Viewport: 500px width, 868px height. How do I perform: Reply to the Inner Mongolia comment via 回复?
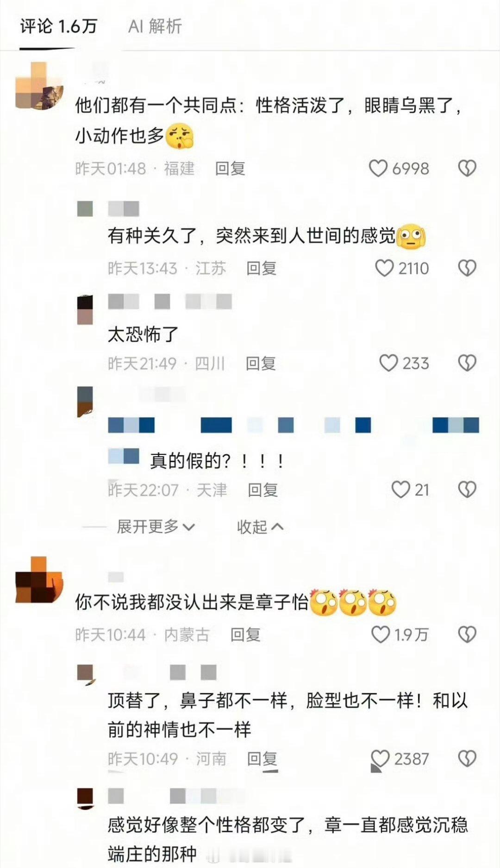pyautogui.click(x=245, y=635)
